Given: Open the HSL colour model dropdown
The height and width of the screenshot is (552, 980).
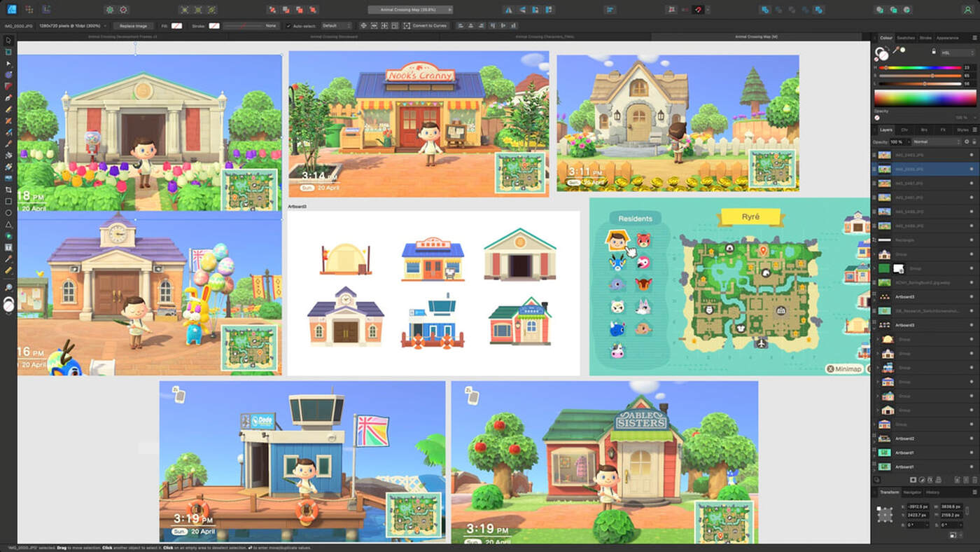Looking at the screenshot, I should click(957, 53).
